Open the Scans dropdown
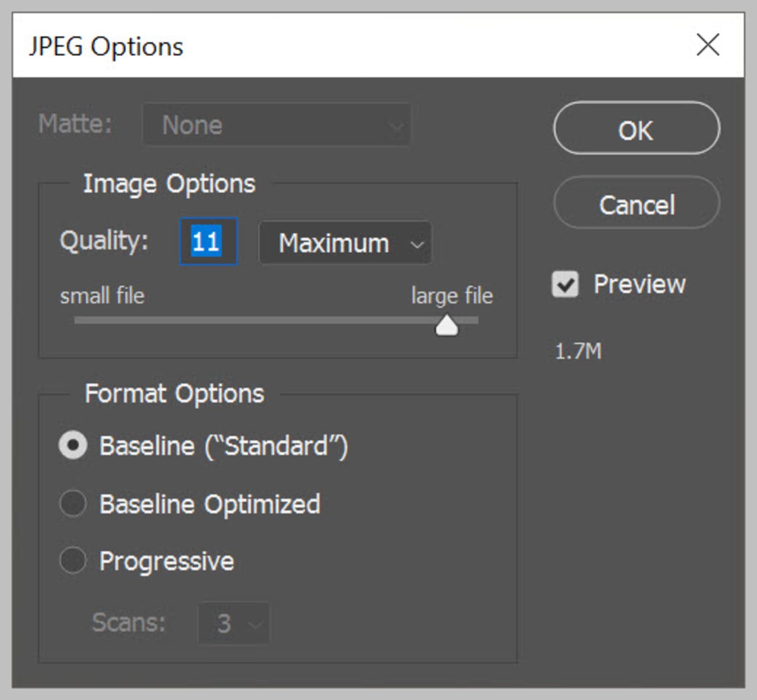The width and height of the screenshot is (757, 700). [233, 623]
